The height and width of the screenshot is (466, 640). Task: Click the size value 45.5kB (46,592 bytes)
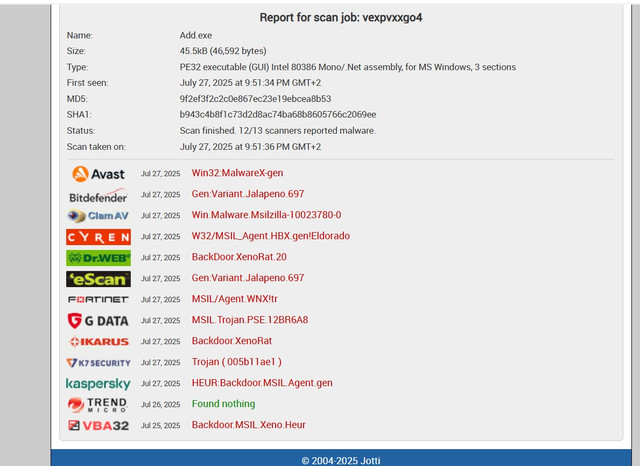click(x=223, y=51)
